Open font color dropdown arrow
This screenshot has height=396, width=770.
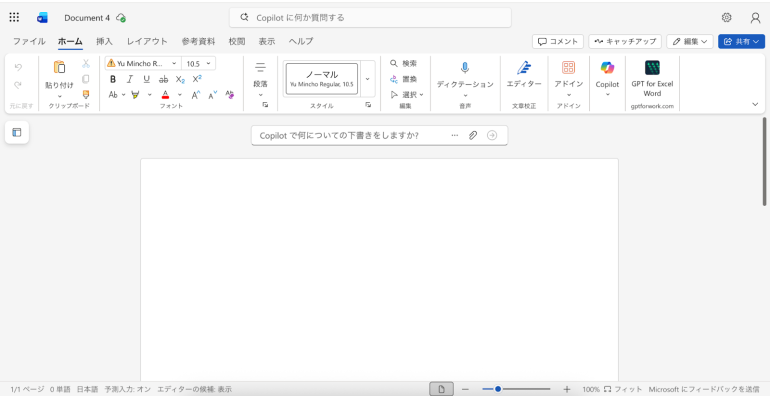click(x=180, y=95)
